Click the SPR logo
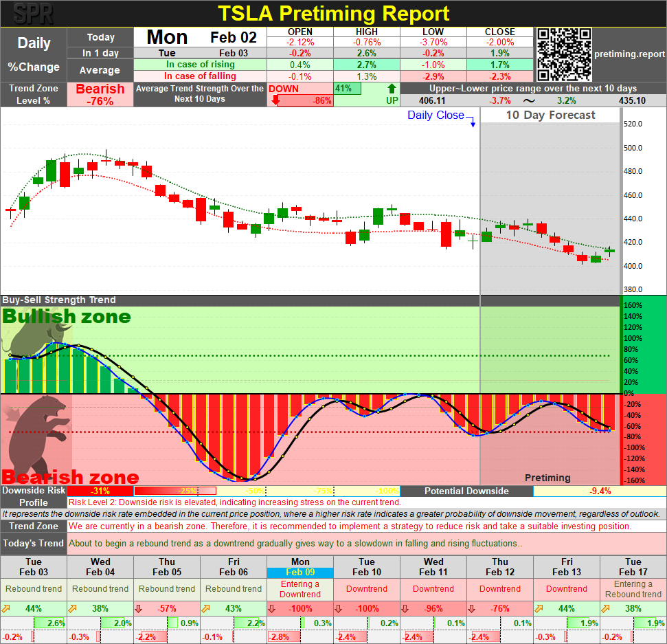This screenshot has height=644, width=667. point(33,14)
